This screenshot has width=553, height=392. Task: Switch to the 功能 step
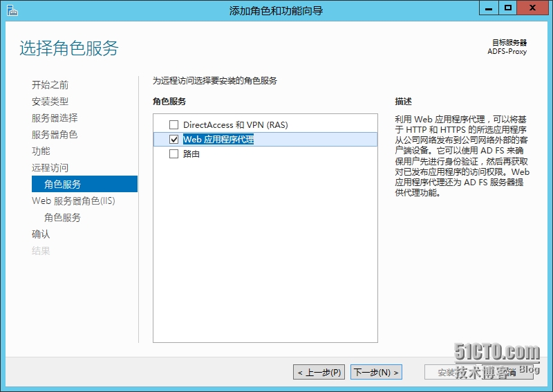coord(41,151)
